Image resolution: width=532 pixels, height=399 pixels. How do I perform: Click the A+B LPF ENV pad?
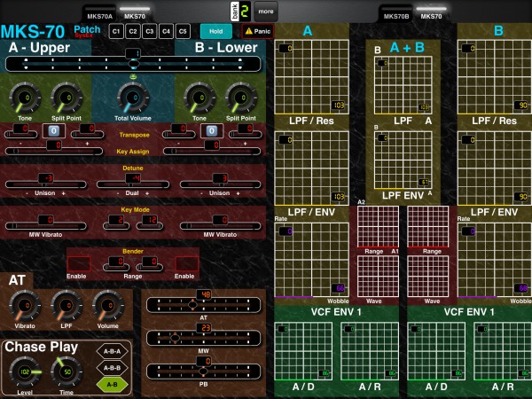click(403, 160)
